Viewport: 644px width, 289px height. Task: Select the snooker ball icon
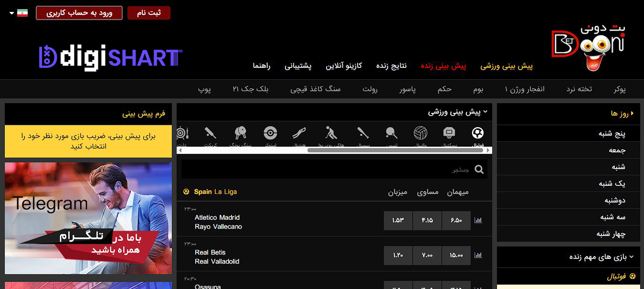(270, 133)
